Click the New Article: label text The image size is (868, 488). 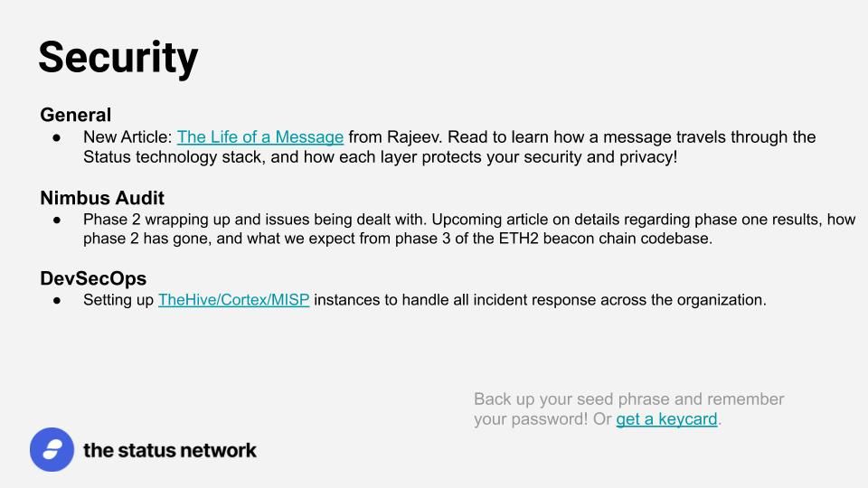tap(127, 137)
